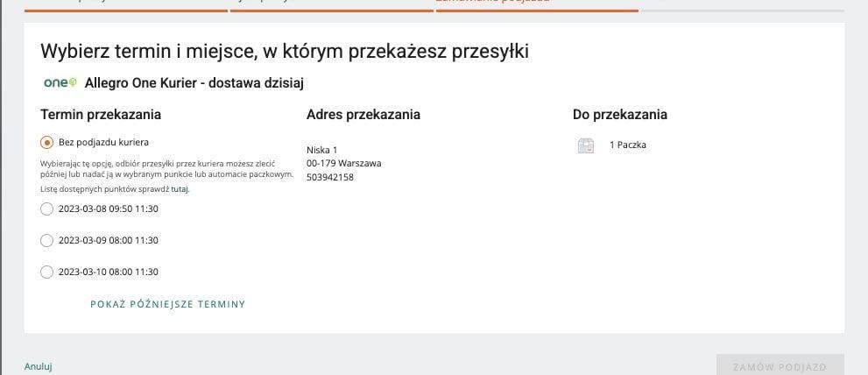
Task: Click the Wybierz termin i miejsce page heading
Action: click(284, 51)
